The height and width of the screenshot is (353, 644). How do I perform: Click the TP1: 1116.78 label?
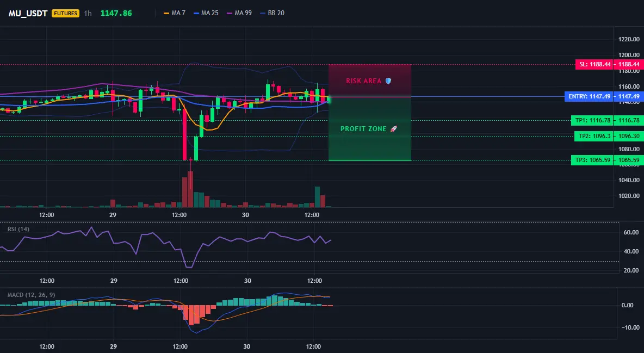pyautogui.click(x=592, y=120)
